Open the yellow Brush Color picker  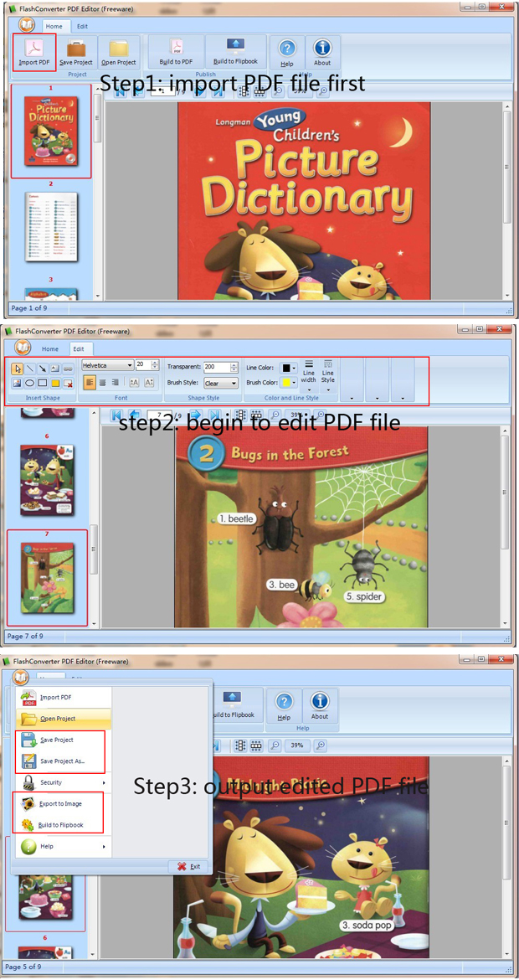pos(288,383)
